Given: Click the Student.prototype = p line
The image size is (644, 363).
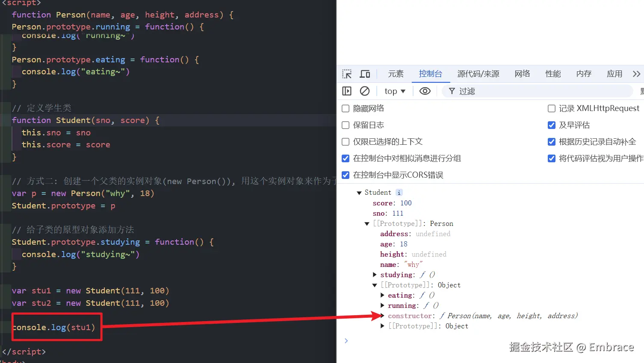Looking at the screenshot, I should [64, 206].
